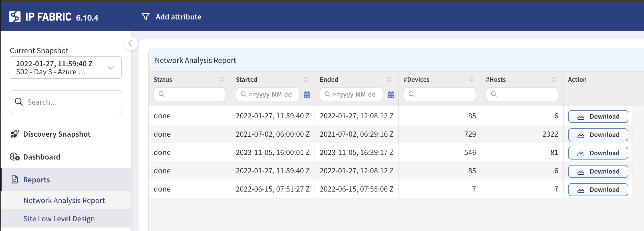Open the Ended column calendar picker
Viewport: 644px width, 231px height.
391,94
